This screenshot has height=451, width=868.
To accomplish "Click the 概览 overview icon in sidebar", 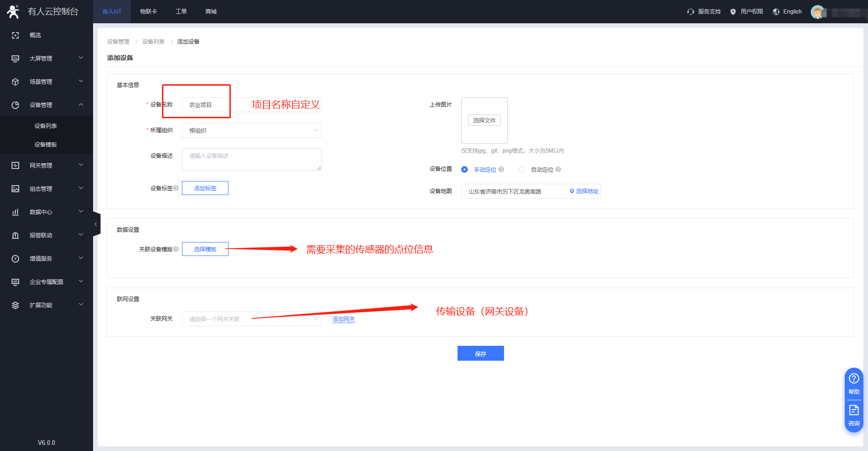I will click(x=15, y=35).
